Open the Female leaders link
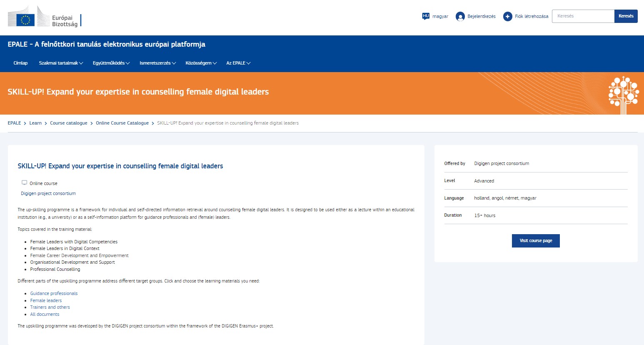Screen dimensions: 644x345 click(46, 300)
